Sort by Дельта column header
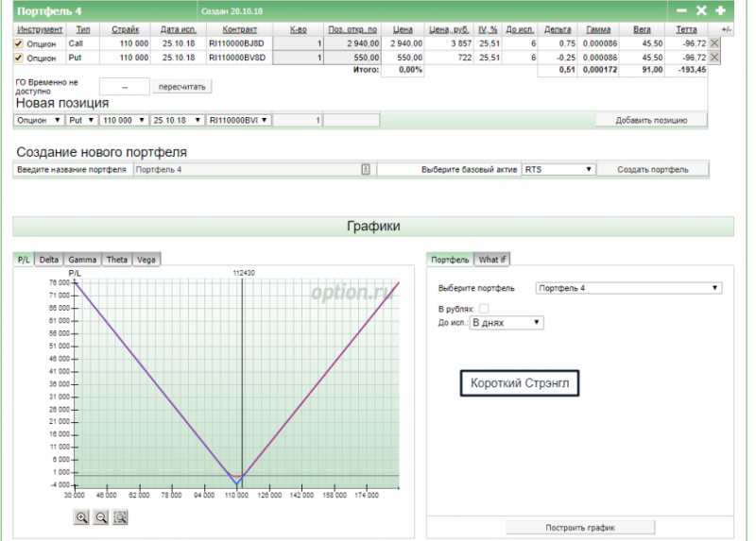This screenshot has height=541, width=756. point(558,29)
